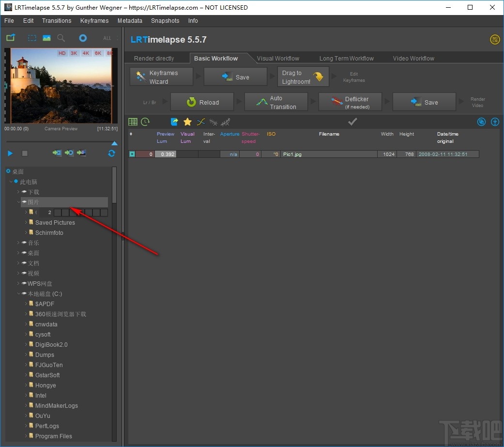Click the blue triangle handle on preview slider
The width and height of the screenshot is (504, 447).
(x=114, y=143)
